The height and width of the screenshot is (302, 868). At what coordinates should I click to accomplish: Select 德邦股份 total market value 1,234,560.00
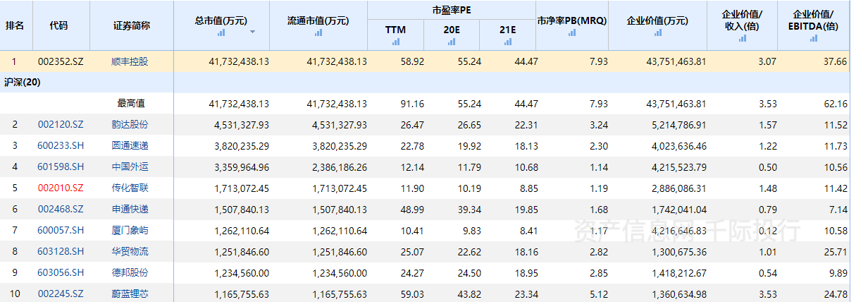[242, 273]
